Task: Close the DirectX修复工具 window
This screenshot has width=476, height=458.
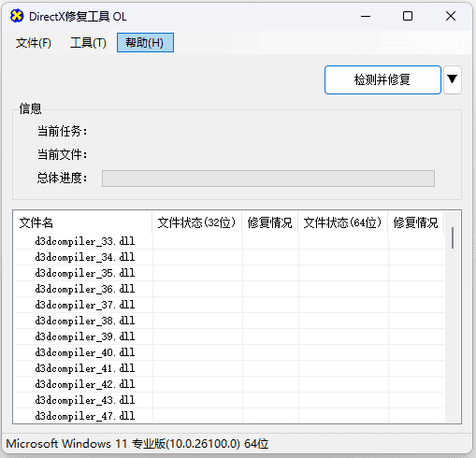Action: coord(451,16)
